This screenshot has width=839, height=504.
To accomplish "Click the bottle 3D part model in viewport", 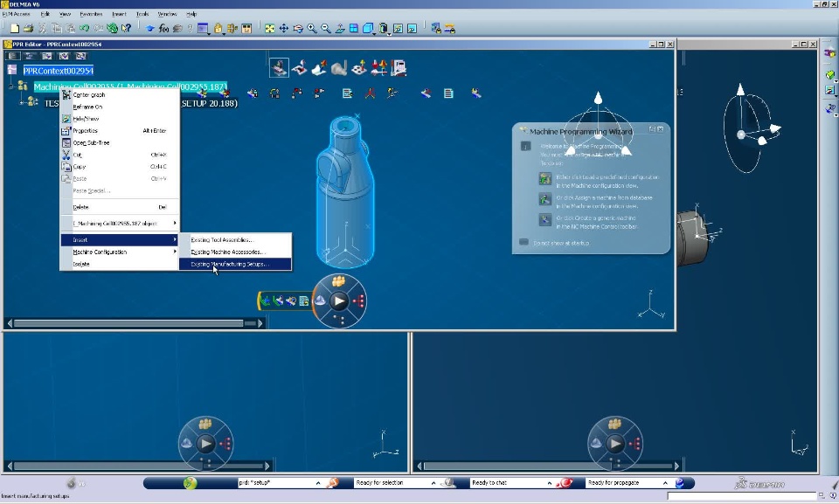I will [344, 193].
